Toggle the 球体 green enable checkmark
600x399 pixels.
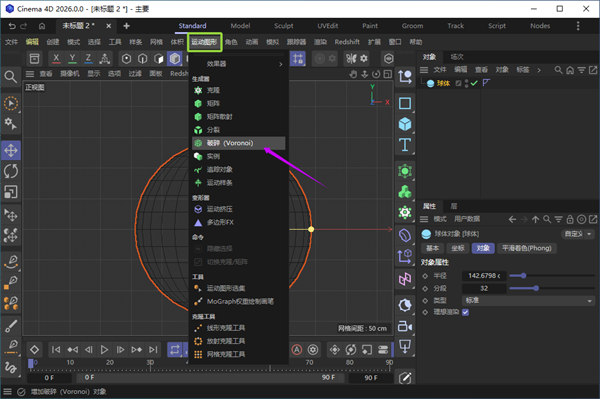(x=474, y=83)
